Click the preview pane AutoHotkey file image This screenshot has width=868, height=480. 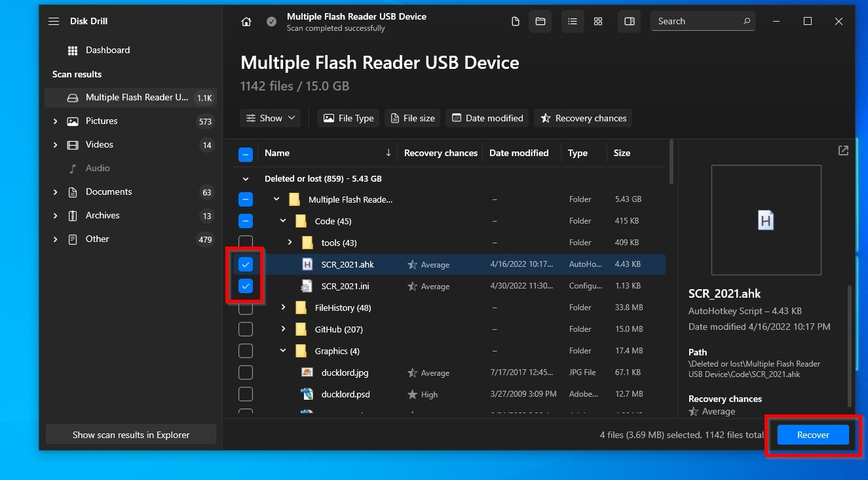766,220
